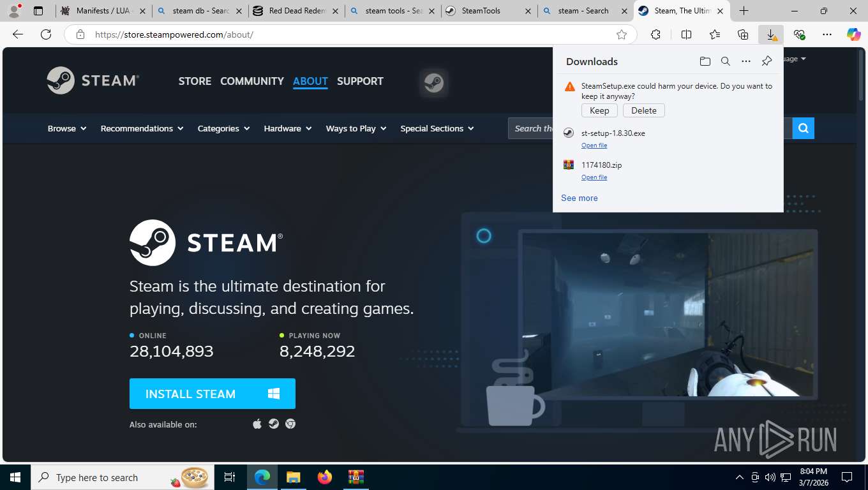
Task: Reload the Steam about page
Action: 46,34
